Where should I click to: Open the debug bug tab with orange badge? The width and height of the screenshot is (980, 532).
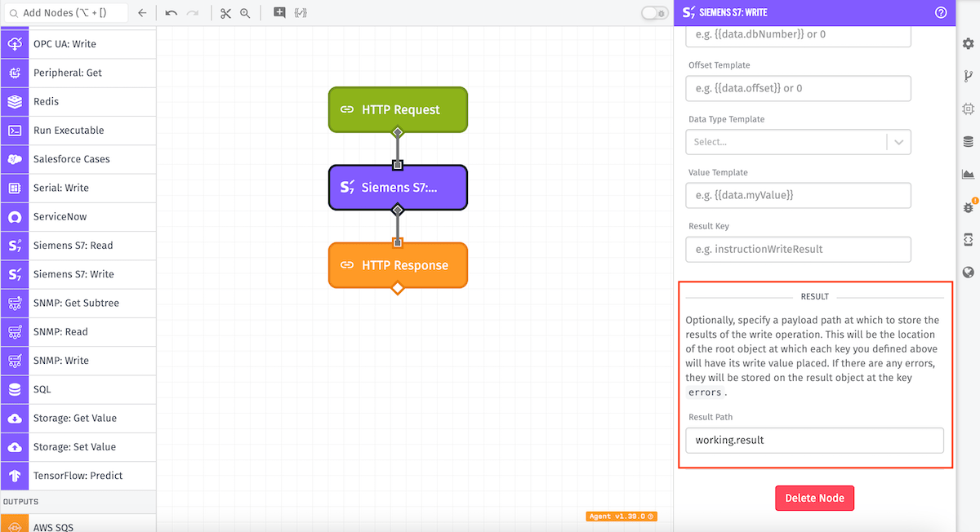tap(969, 207)
